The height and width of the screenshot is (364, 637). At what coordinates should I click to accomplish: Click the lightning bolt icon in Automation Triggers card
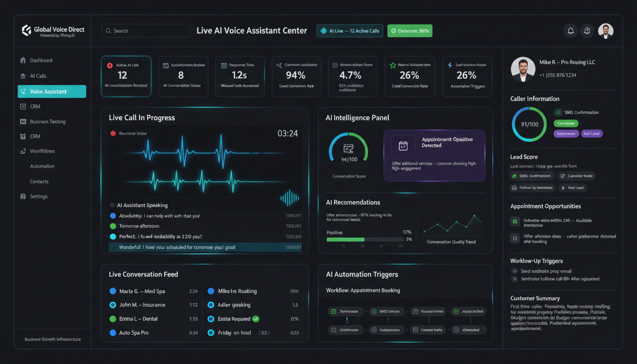[x=450, y=65]
